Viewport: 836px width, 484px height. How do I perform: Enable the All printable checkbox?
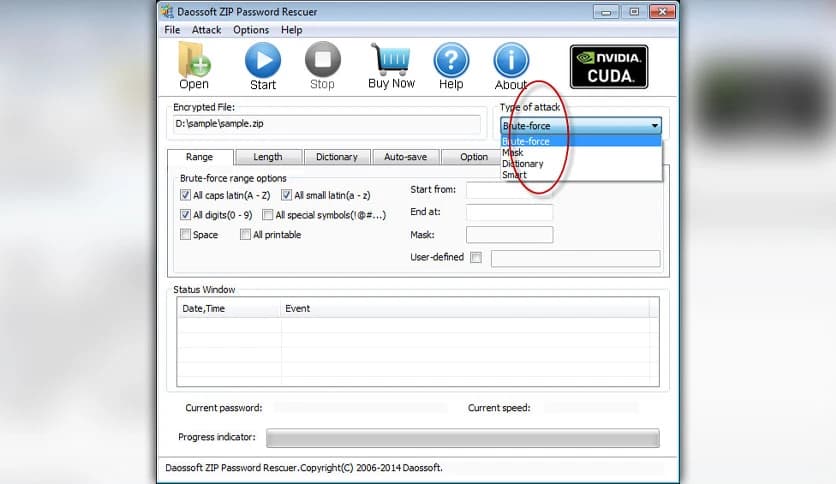(245, 235)
